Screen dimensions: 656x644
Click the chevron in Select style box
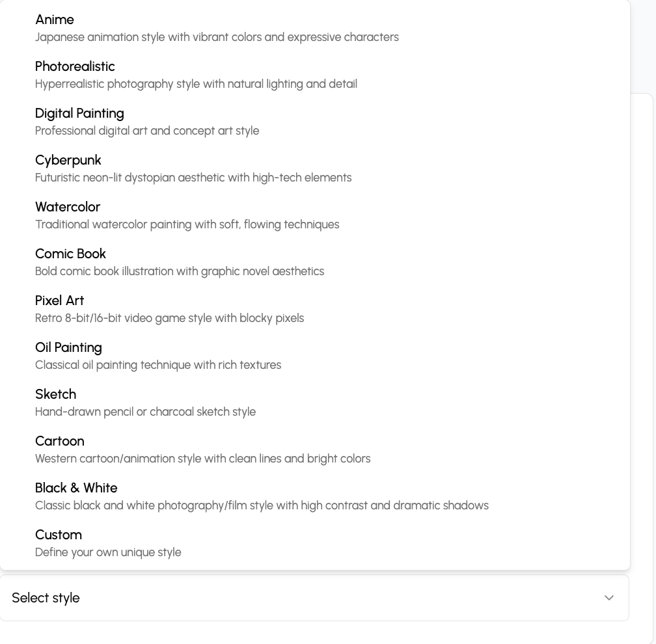609,598
